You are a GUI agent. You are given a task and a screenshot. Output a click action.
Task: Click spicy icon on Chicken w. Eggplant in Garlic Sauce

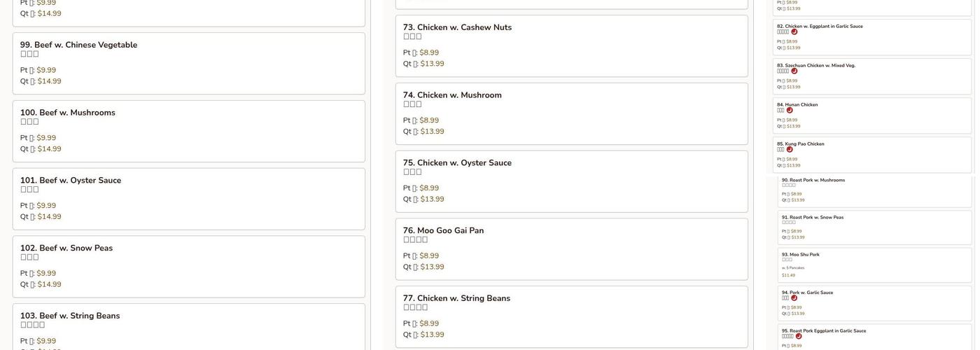click(794, 32)
